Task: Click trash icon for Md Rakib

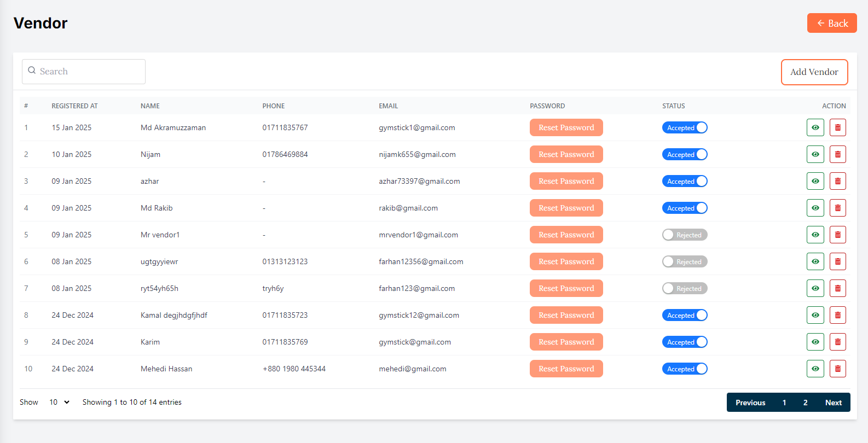Action: click(837, 208)
